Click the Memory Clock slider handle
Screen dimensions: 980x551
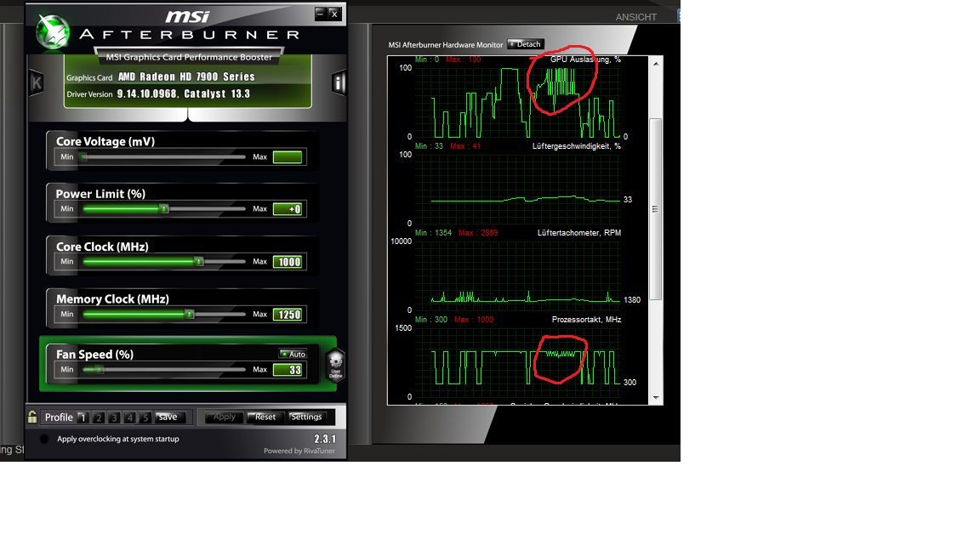(190, 315)
